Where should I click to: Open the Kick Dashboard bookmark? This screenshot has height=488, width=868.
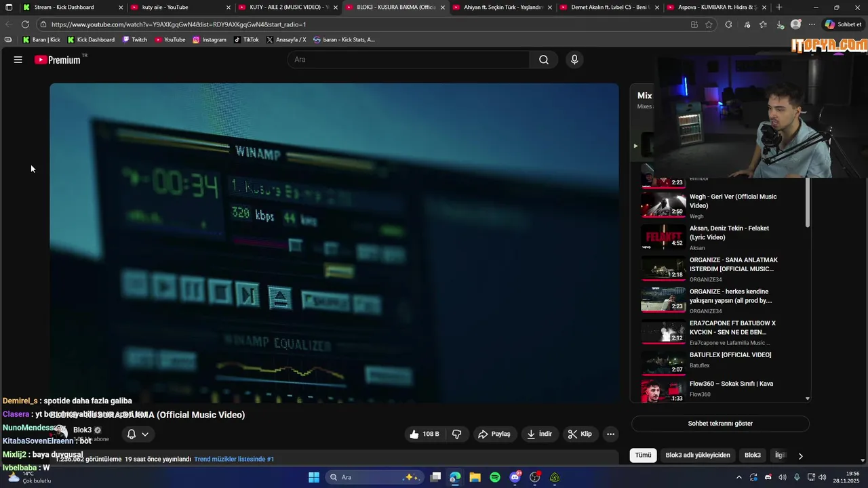point(91,40)
